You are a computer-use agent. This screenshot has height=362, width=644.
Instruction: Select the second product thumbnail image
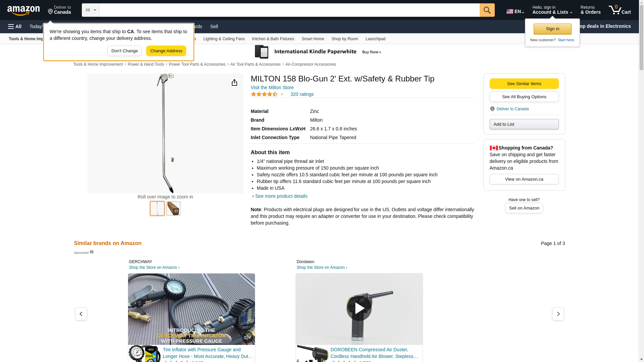tap(173, 208)
